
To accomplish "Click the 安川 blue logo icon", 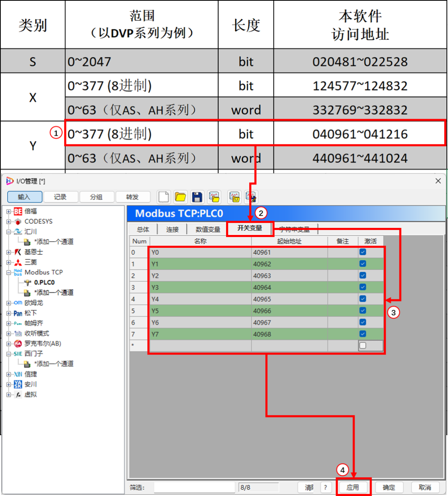I will [18, 384].
